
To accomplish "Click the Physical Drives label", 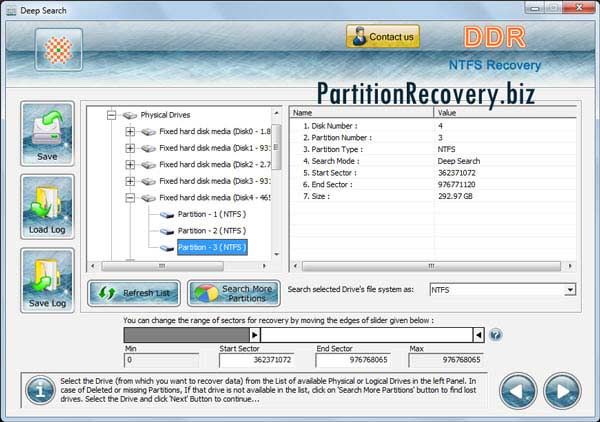I will pos(165,115).
